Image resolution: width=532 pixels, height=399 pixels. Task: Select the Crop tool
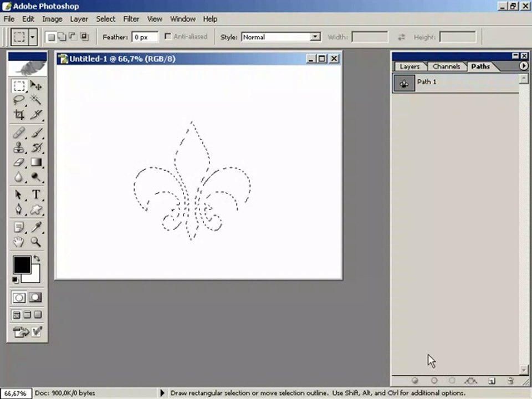19,115
